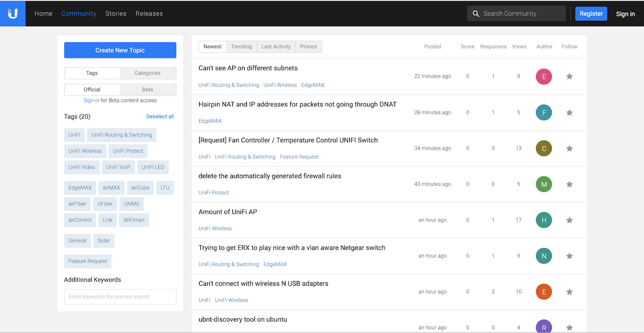Open author avatar N on ERX topic
The width and height of the screenshot is (644, 333).
click(x=544, y=256)
